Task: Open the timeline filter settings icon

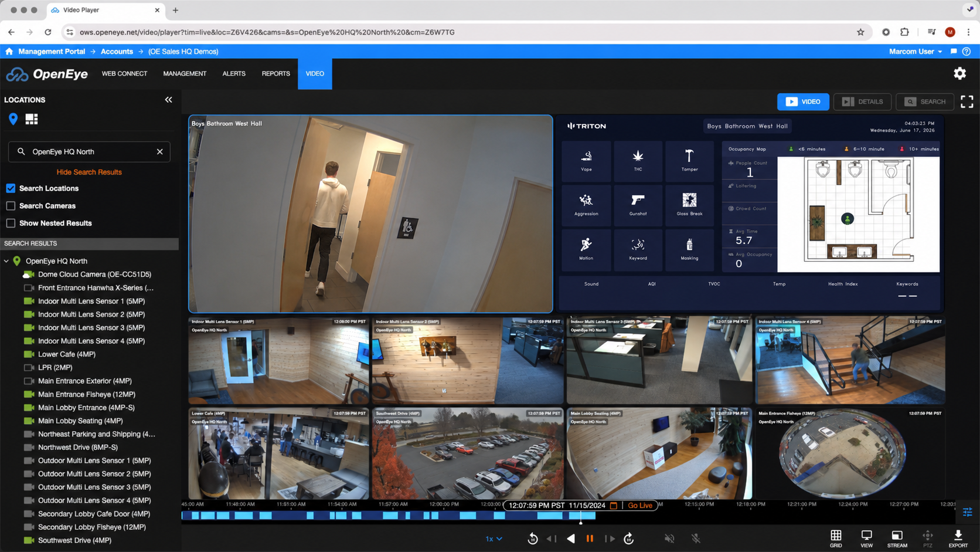Action: click(967, 512)
